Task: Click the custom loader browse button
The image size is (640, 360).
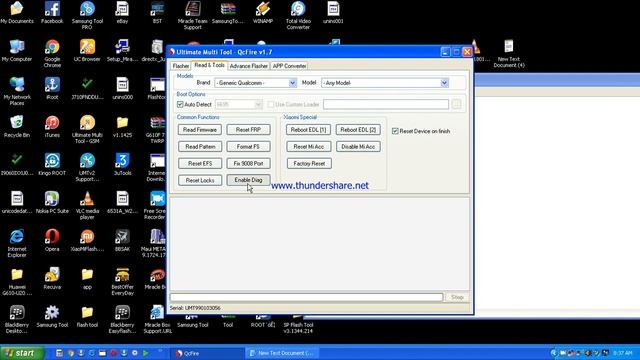Action: [x=456, y=104]
